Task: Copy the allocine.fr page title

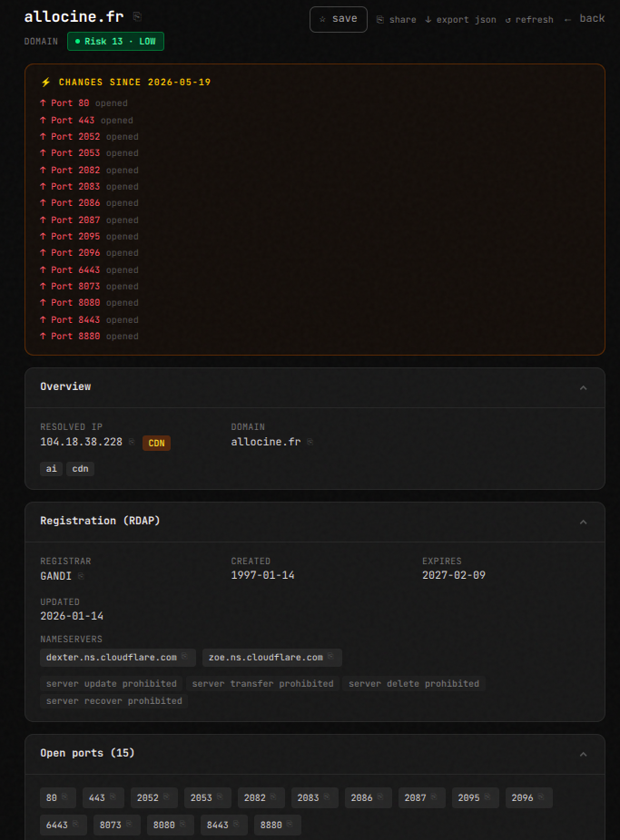Action: (137, 16)
